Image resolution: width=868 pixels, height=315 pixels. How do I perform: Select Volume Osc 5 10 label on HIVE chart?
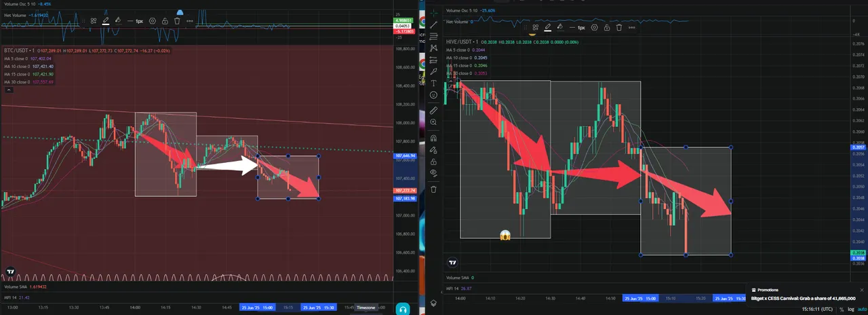(x=461, y=11)
